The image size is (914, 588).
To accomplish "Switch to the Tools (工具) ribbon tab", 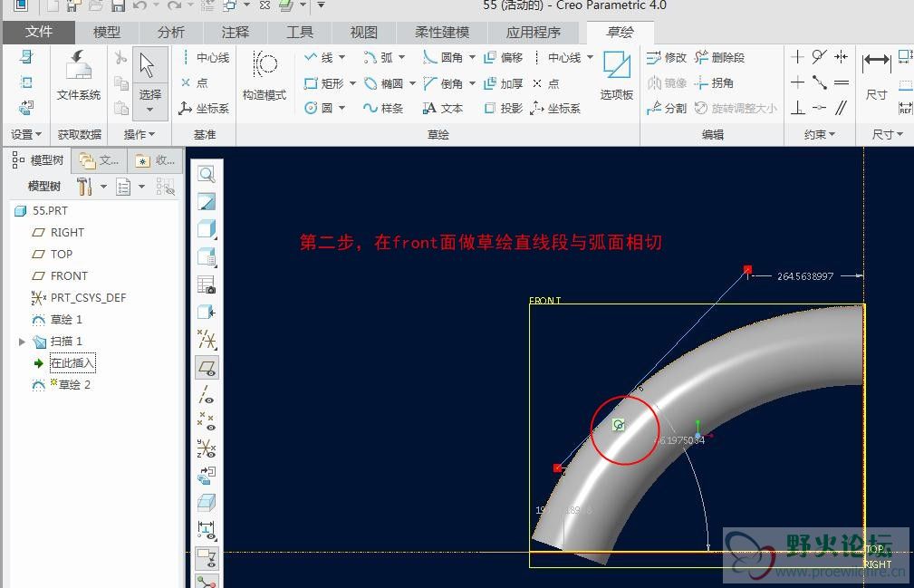I will click(300, 32).
